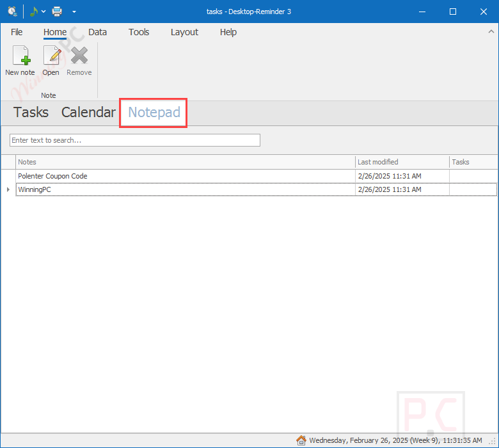Maximize the Desktop-Reminder window
The width and height of the screenshot is (499, 448).
tap(453, 12)
